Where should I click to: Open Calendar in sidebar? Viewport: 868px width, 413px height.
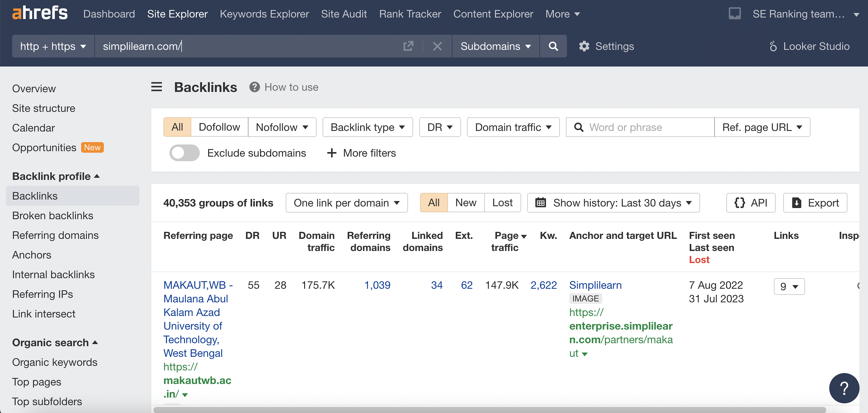pos(33,128)
